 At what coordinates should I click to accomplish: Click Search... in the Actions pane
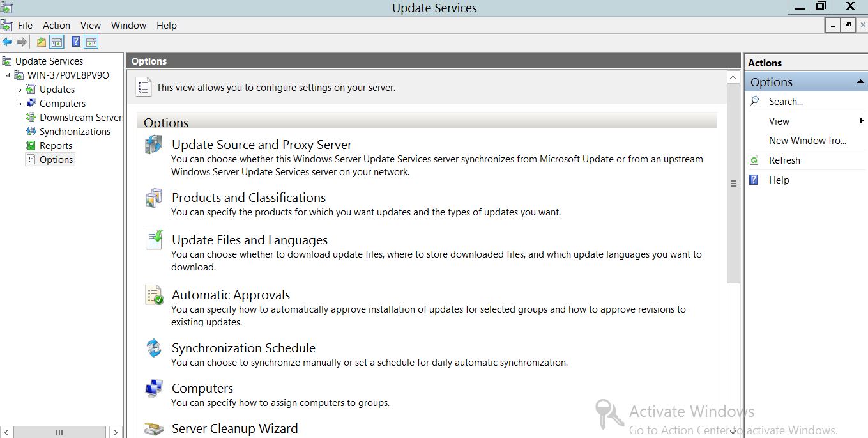[786, 102]
